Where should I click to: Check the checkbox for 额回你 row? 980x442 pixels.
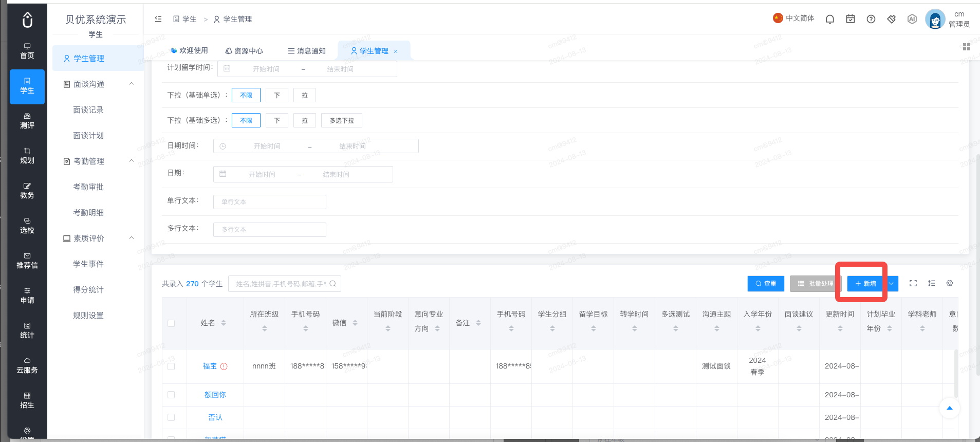(x=171, y=395)
